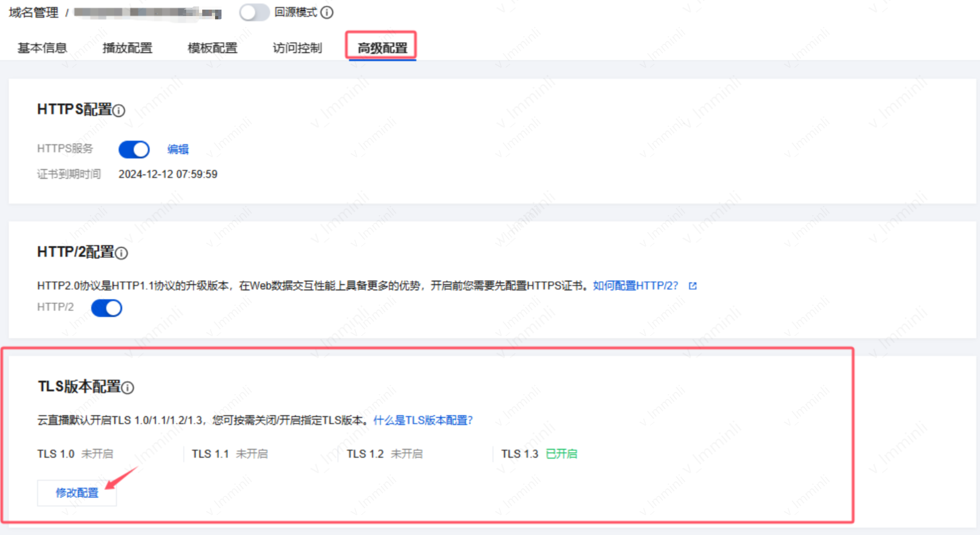This screenshot has height=535, width=980.
Task: Click the info icon beside TLS版本配置
Action: pyautogui.click(x=128, y=388)
